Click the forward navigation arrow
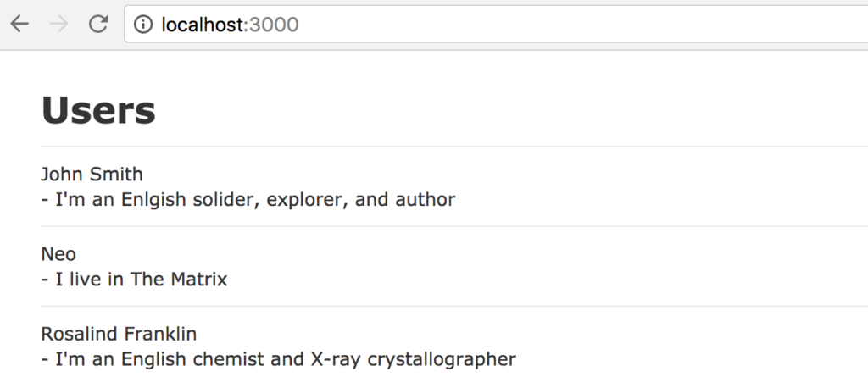 [58, 24]
